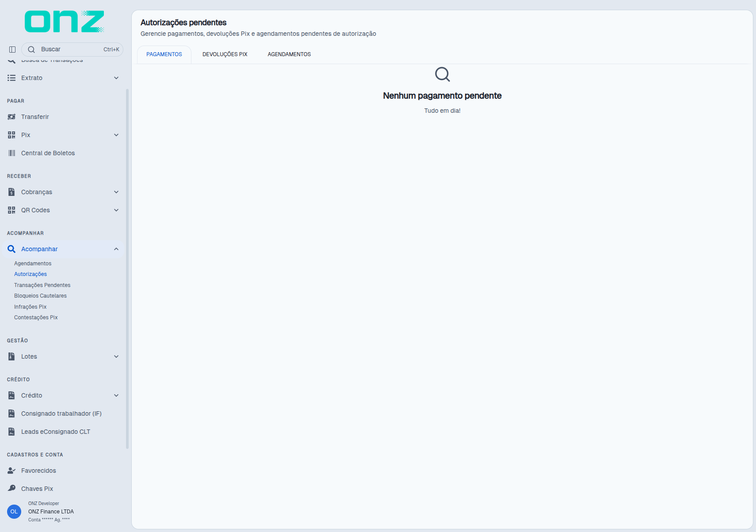The height and width of the screenshot is (532, 756).
Task: Click ONZ Finance LTDA account name
Action: click(51, 512)
